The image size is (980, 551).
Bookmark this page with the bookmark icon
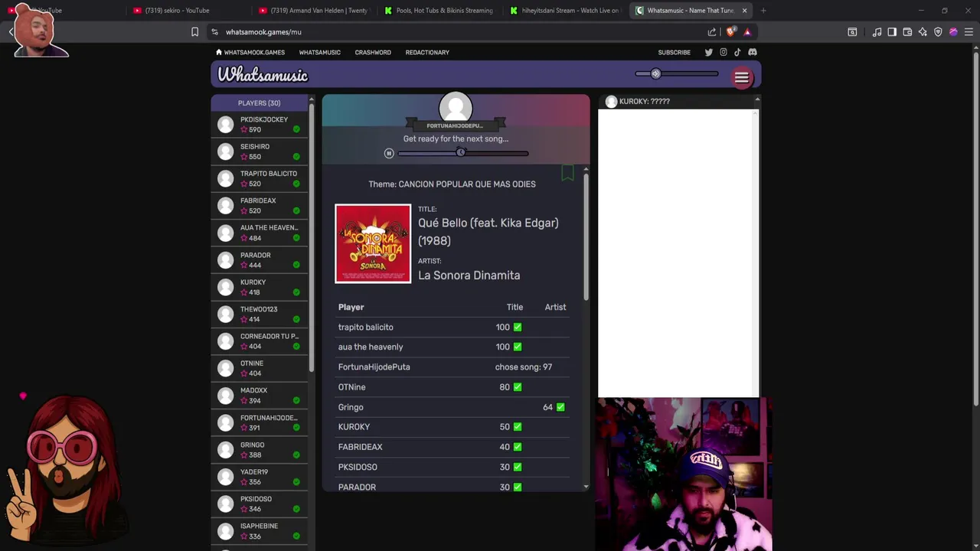click(x=194, y=32)
